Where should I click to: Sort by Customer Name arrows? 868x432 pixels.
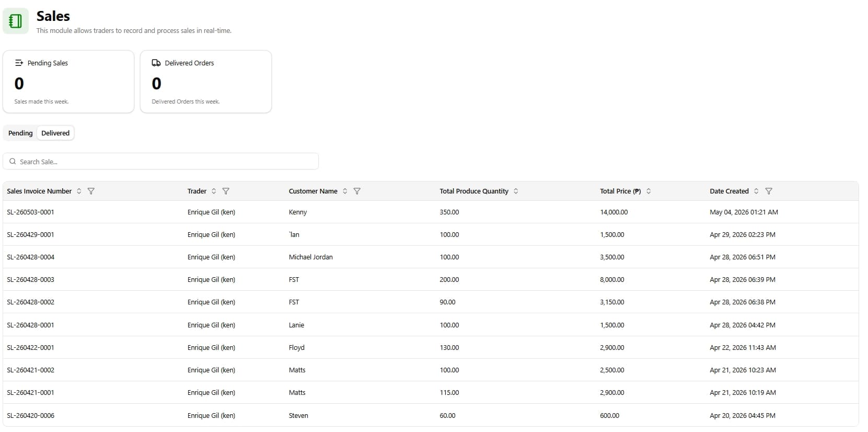click(x=345, y=191)
